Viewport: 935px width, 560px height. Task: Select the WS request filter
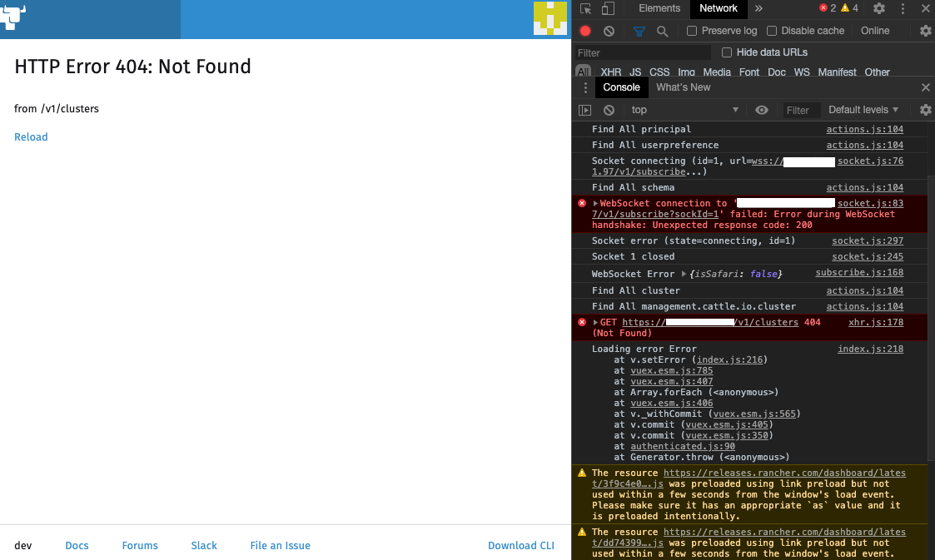click(802, 72)
